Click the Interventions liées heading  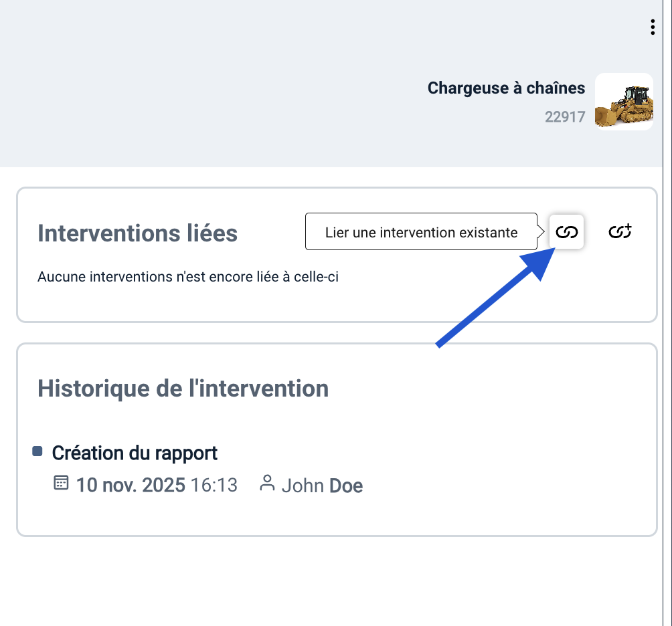coord(137,233)
